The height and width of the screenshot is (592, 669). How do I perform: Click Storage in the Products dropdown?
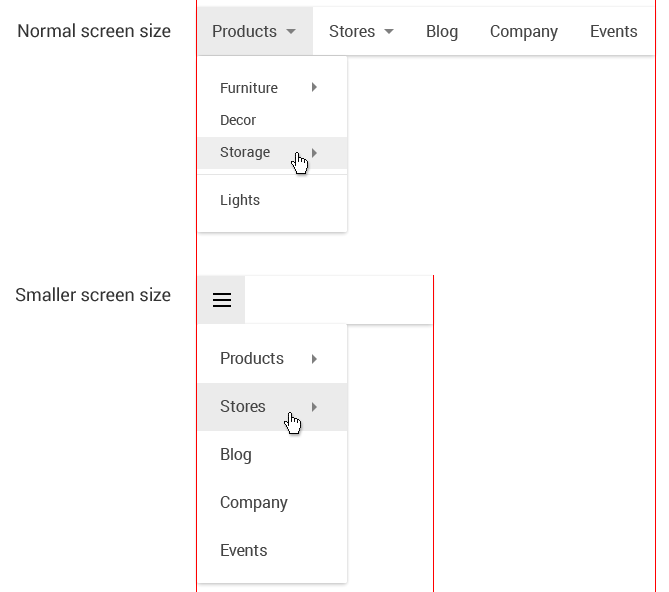245,152
